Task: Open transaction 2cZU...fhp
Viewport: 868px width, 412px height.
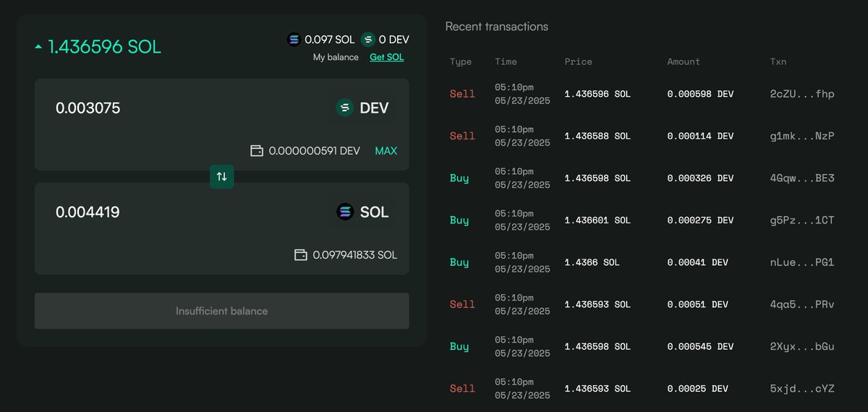Action: pos(802,94)
